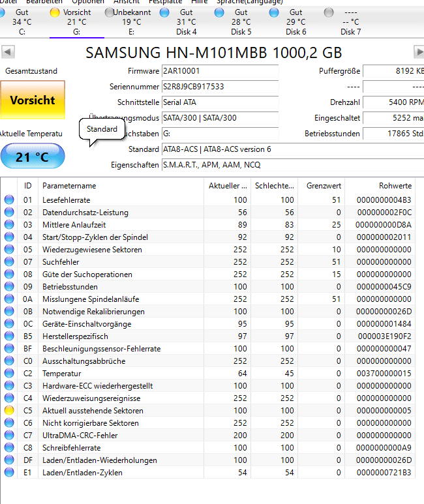This screenshot has width=424, height=504.
Task: Click status icon for Start/Stopp-Zyklen row
Action: pyautogui.click(x=9, y=237)
